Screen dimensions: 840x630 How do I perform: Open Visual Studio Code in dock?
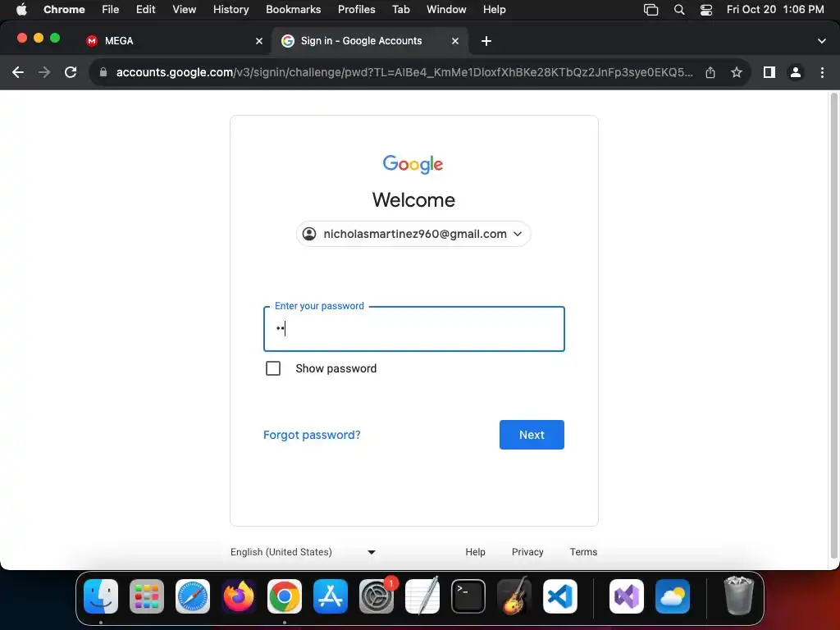559,596
